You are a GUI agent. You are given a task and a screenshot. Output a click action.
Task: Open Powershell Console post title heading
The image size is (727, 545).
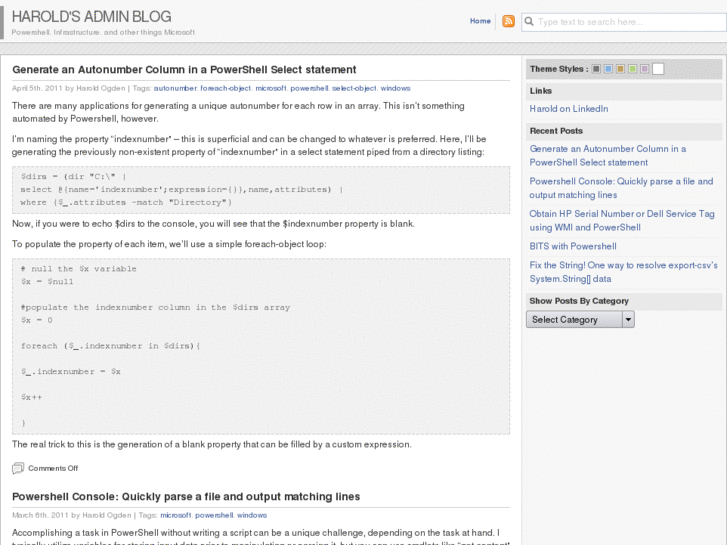[x=186, y=496]
